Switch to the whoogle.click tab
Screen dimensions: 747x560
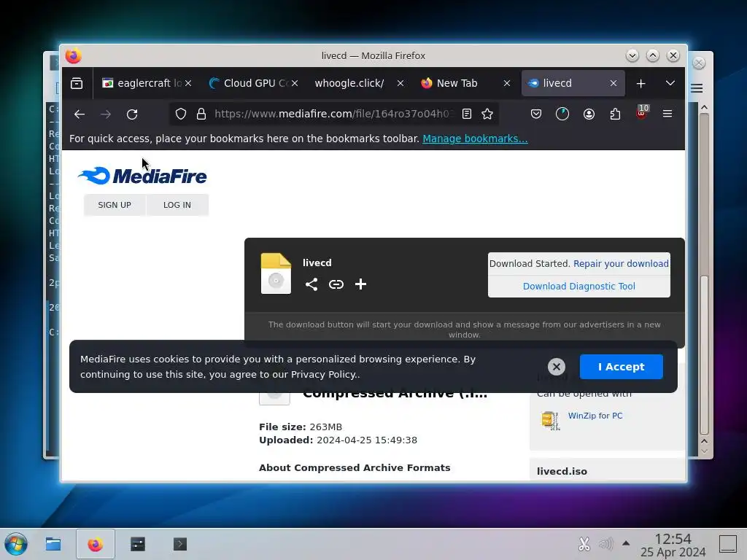coord(349,83)
